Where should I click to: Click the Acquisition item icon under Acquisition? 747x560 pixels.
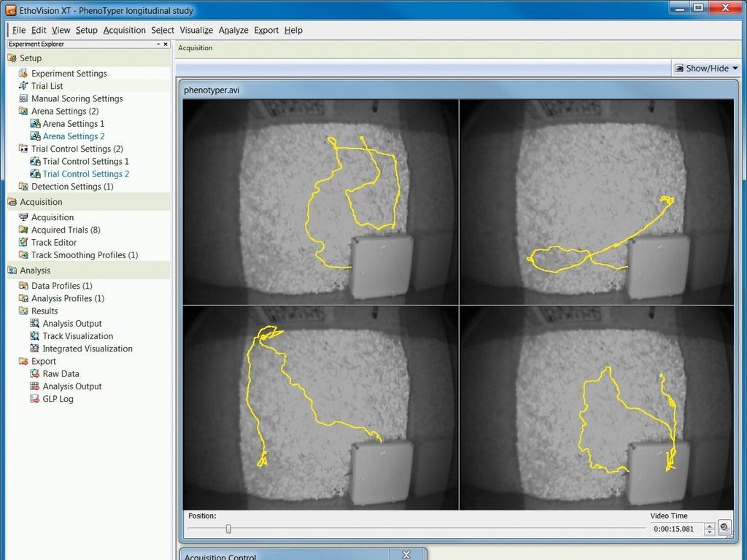coord(23,217)
